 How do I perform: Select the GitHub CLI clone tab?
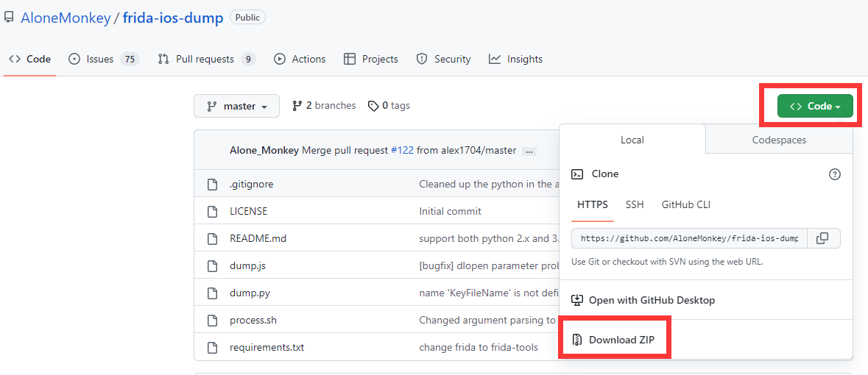coord(686,205)
